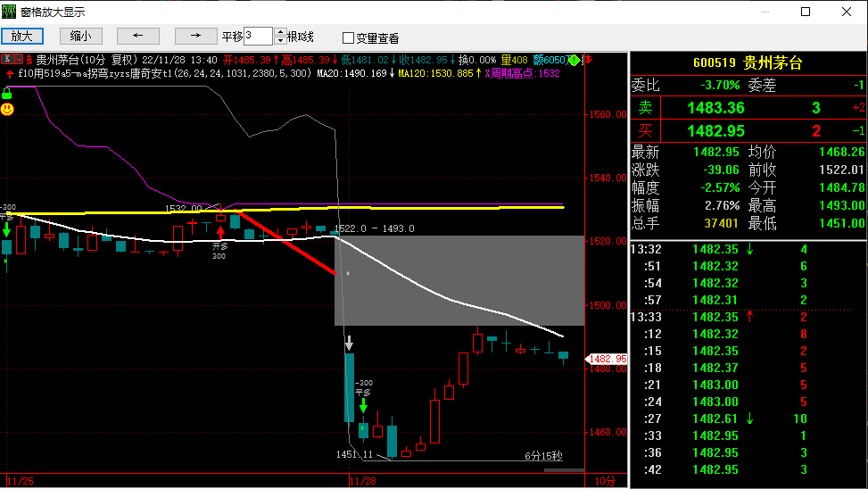The width and height of the screenshot is (868, 489).
Task: Close the 窗格放大显示 window
Action: 847,12
